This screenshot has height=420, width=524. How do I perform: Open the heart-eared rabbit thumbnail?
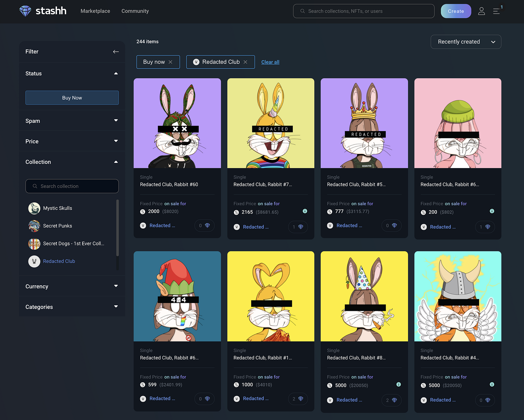(271, 296)
